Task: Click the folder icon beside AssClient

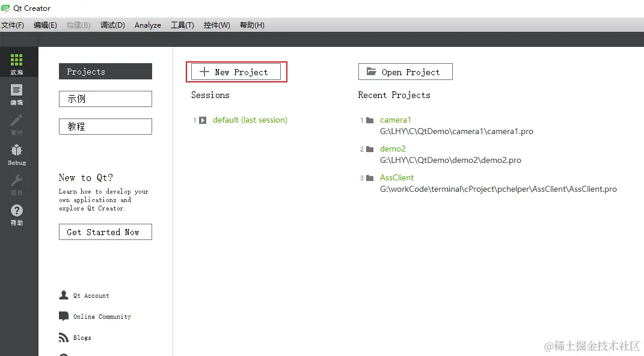Action: tap(370, 178)
